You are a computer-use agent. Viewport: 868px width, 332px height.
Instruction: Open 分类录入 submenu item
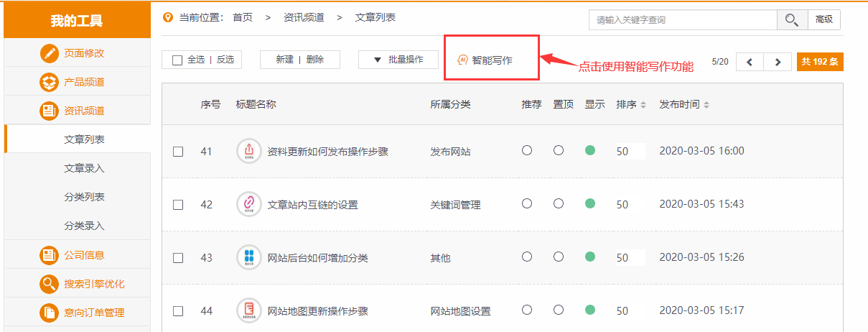84,226
